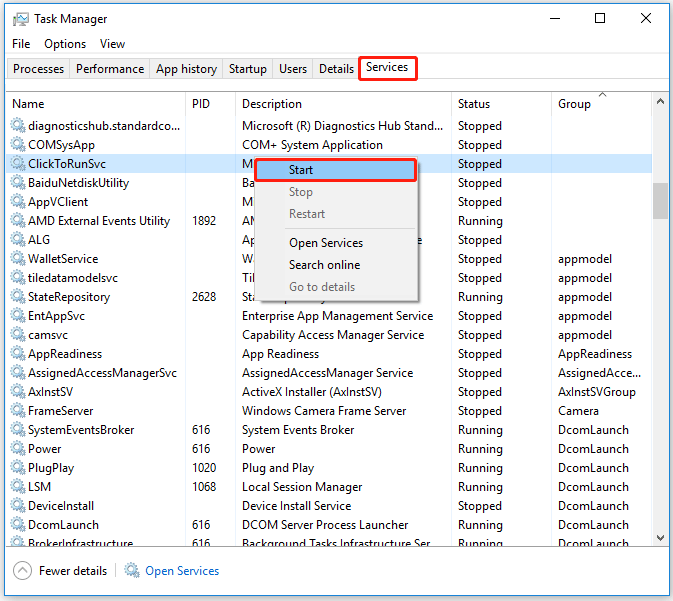The width and height of the screenshot is (673, 601).
Task: Click gear icon next to LSM
Action: coord(18,486)
